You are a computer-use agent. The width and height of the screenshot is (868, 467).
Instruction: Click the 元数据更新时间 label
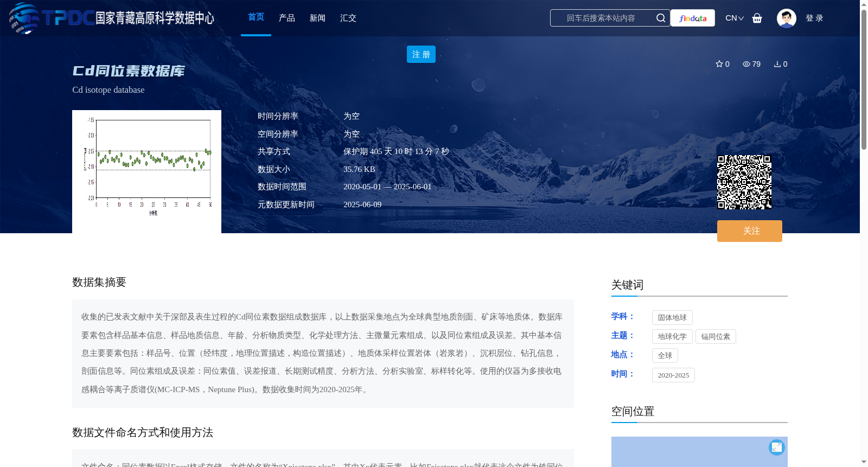[286, 204]
